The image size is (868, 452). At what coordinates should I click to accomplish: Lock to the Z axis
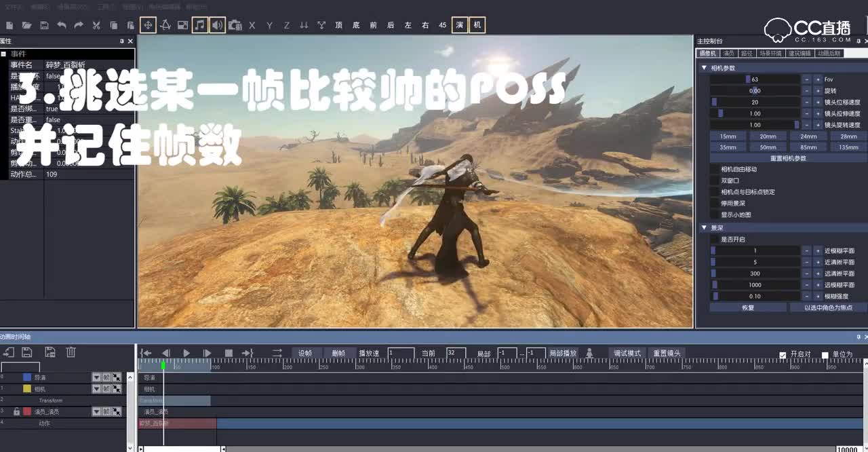tap(287, 25)
